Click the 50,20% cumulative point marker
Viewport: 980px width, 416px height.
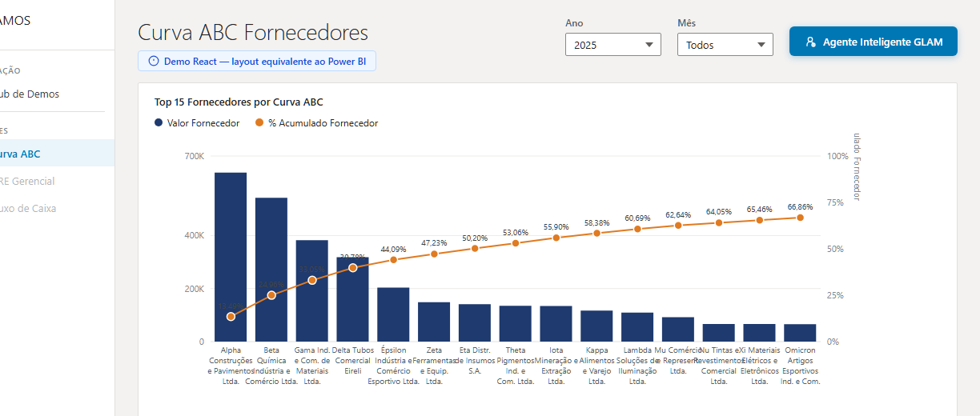(475, 249)
